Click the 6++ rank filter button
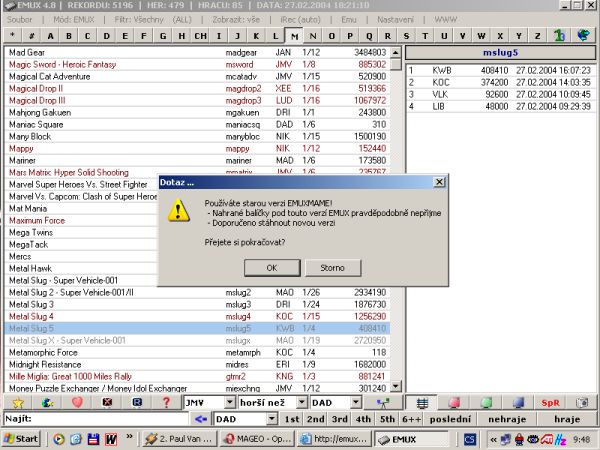This screenshot has width=600, height=450. (411, 419)
